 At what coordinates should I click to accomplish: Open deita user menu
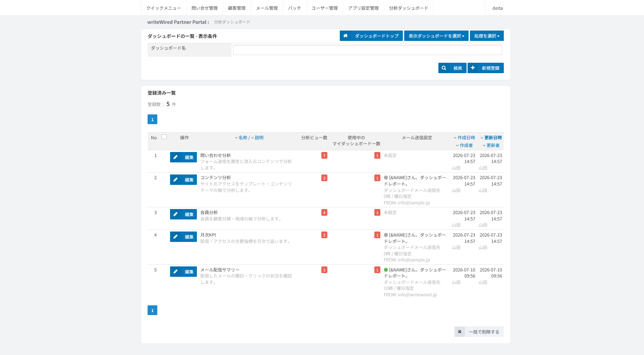[497, 8]
